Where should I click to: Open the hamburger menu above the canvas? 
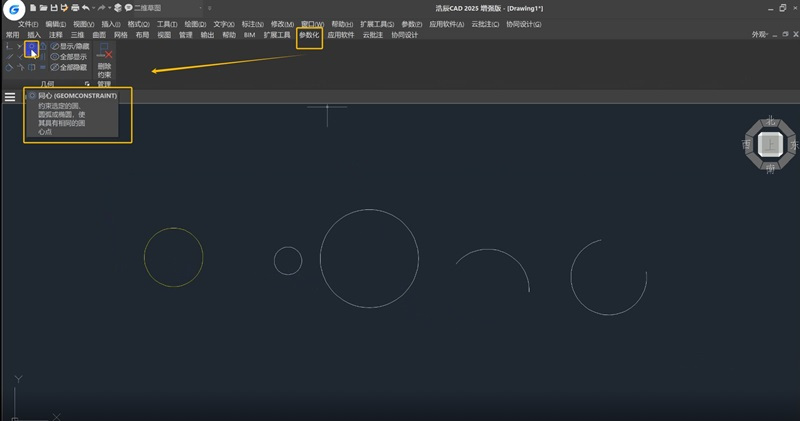[10, 97]
